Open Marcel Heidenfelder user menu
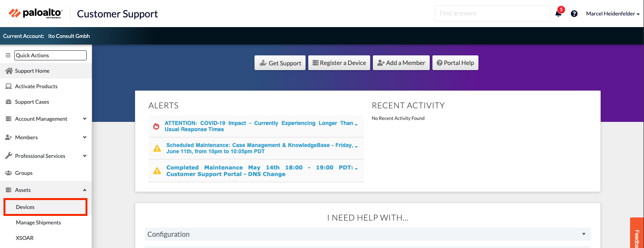The height and width of the screenshot is (248, 644). click(612, 14)
